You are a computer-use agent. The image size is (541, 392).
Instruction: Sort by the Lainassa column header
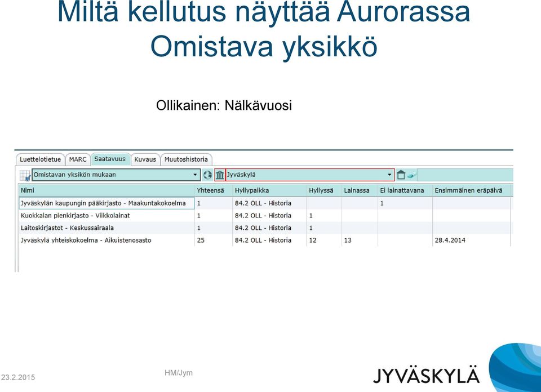(x=360, y=190)
